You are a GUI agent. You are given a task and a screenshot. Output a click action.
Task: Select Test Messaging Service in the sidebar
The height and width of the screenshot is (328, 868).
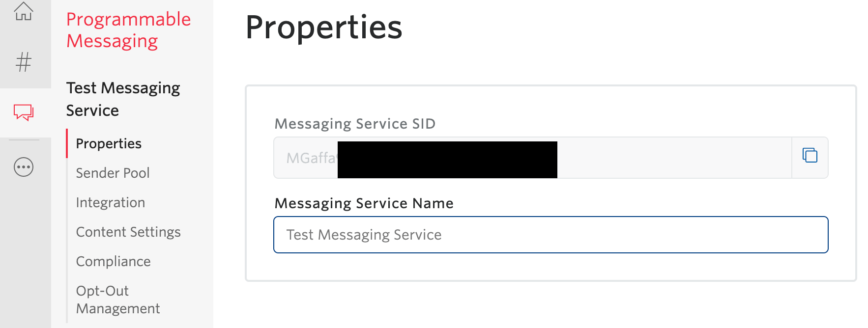(x=123, y=98)
